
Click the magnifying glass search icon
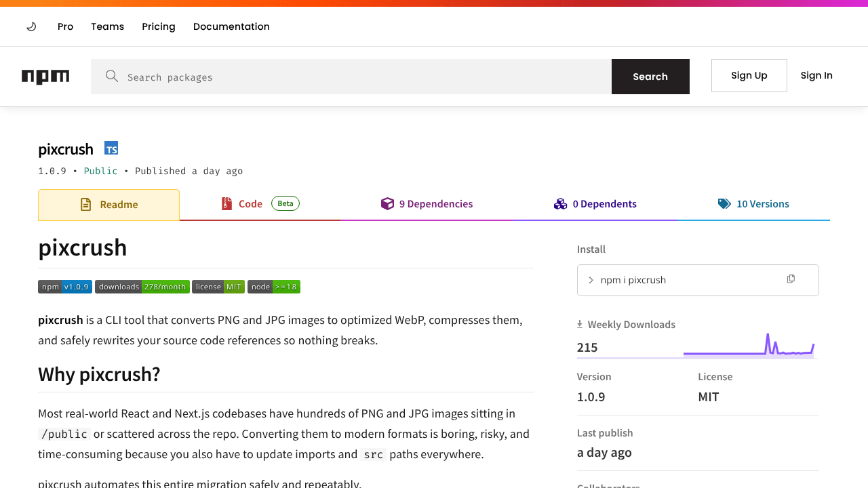point(112,76)
